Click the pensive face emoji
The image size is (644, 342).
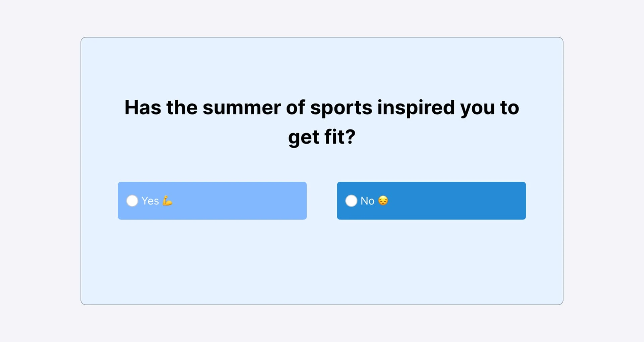click(x=383, y=201)
